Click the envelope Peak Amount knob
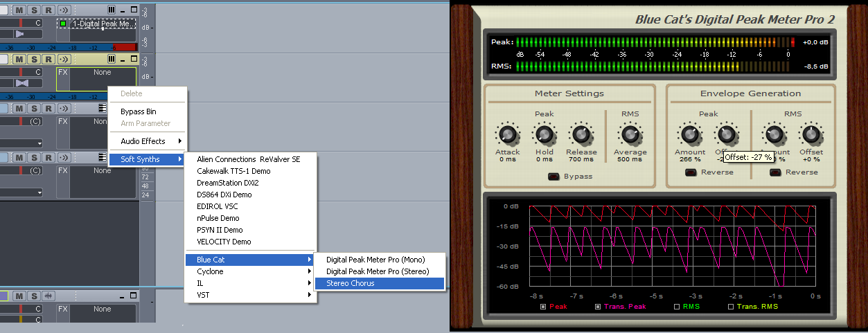868x333 pixels. pyautogui.click(x=689, y=134)
